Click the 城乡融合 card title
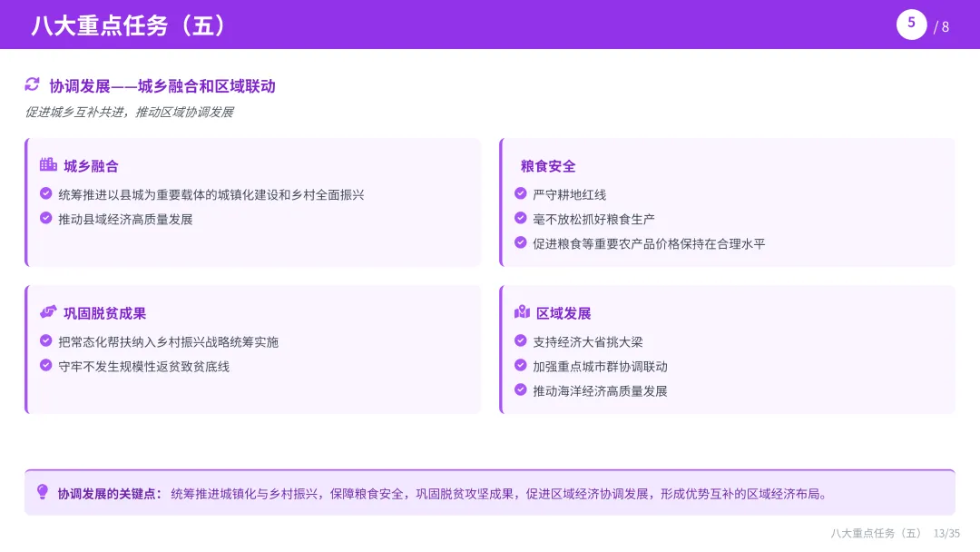The image size is (980, 552). tap(92, 166)
